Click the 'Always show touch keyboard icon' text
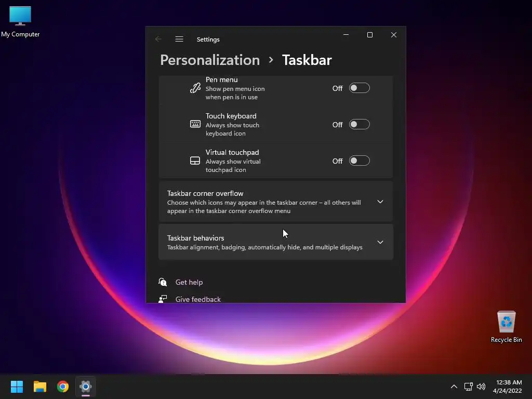 point(232,129)
